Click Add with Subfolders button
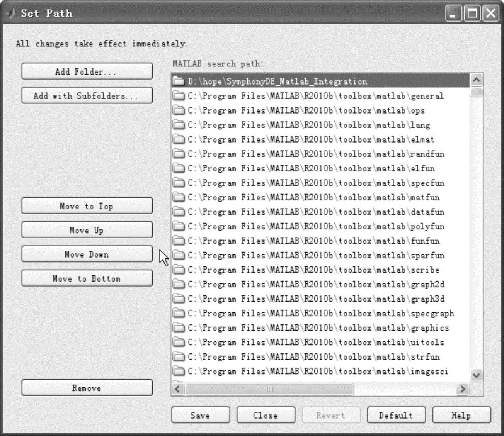Screen dimensions: 504x436 (x=87, y=96)
